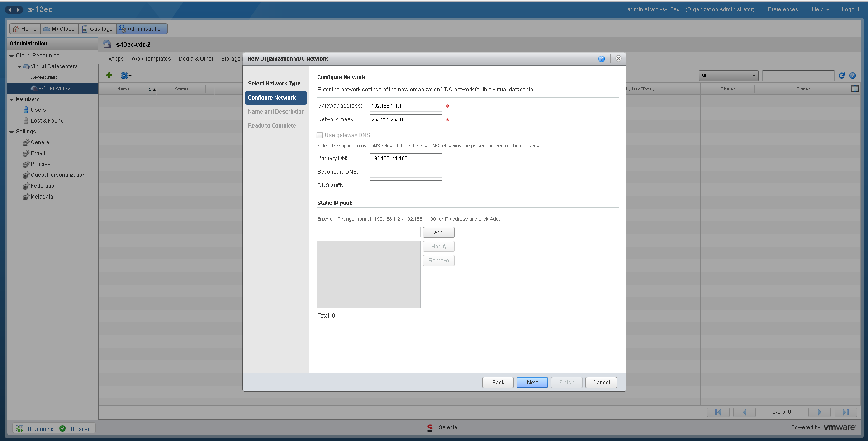Click the refresh list icon
Screen dimensions: 868x441
click(841, 76)
